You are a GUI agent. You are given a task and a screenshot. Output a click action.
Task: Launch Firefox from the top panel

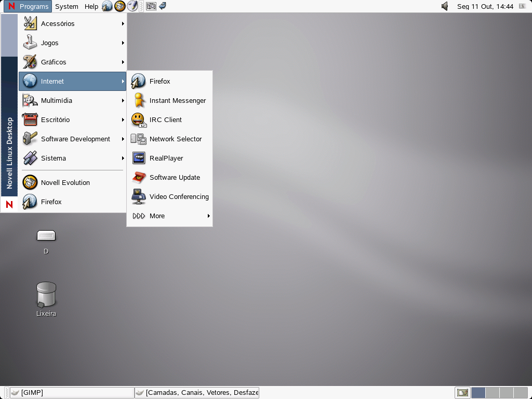pos(107,6)
